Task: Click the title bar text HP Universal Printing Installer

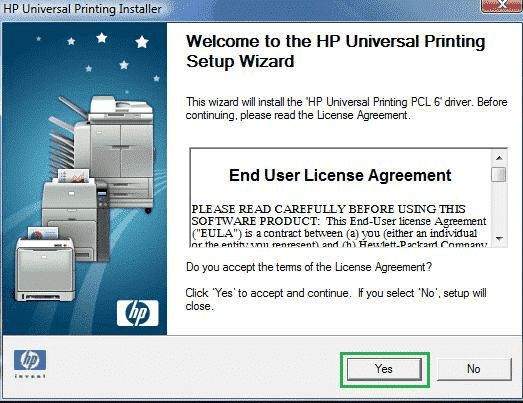Action: [82, 9]
